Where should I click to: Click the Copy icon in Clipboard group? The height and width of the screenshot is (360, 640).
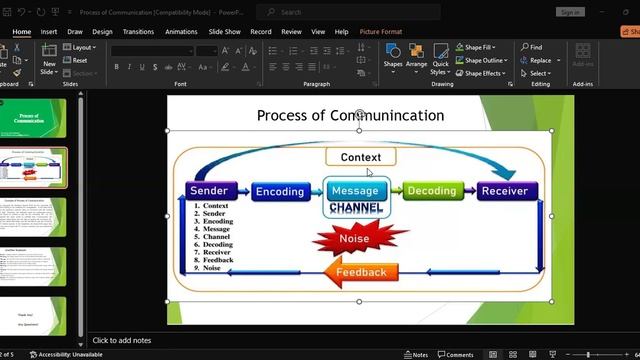click(x=17, y=60)
